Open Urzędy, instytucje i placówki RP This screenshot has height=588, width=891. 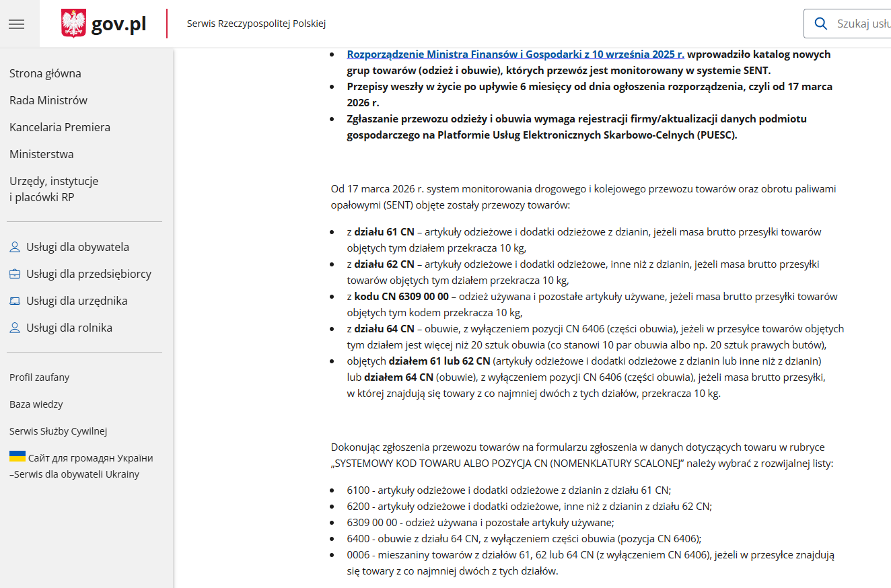click(x=54, y=189)
